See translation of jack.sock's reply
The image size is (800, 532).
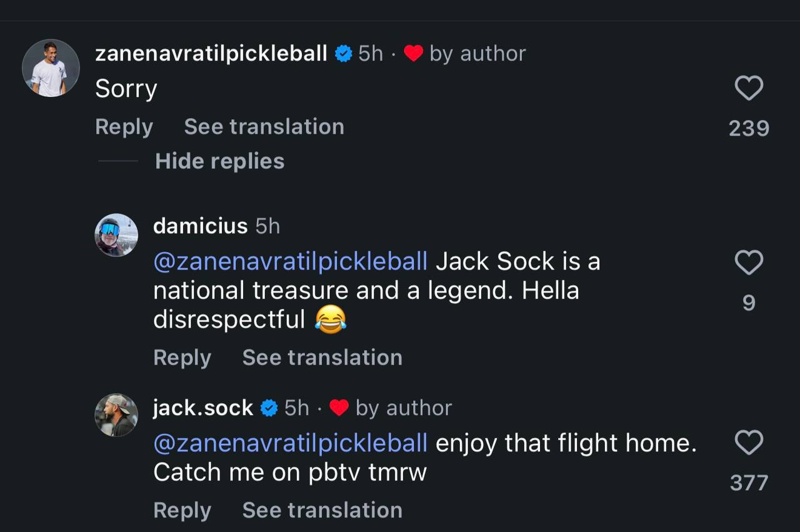[x=322, y=510]
